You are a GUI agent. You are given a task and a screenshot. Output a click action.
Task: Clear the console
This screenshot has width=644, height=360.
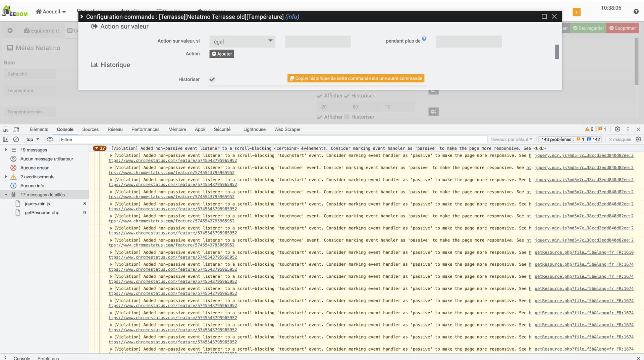(x=16, y=139)
